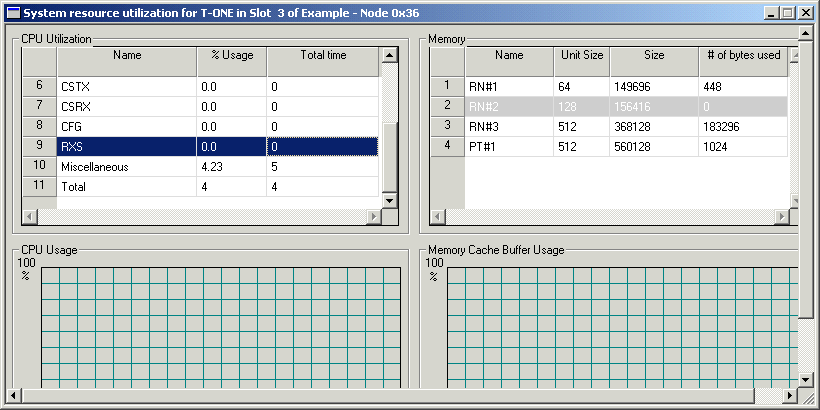Click Memory table horizontal scroll left arrow

pos(438,217)
